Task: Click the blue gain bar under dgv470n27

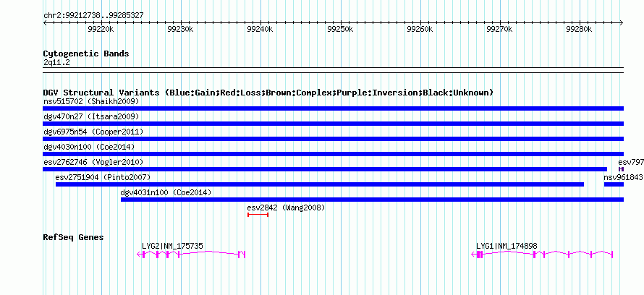Action: point(333,124)
